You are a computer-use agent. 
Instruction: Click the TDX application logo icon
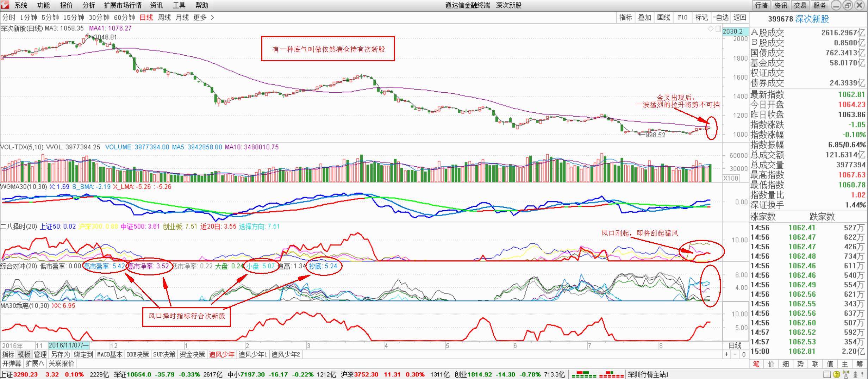[5, 5]
